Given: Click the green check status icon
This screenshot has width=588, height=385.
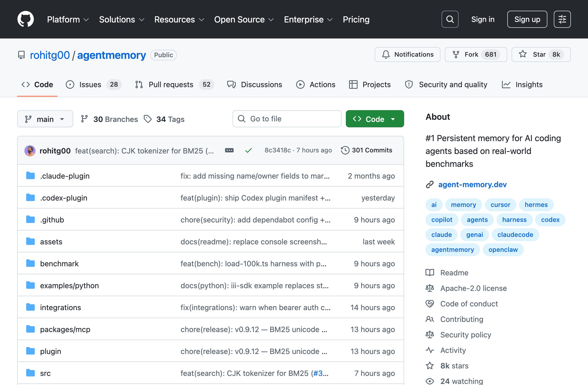Looking at the screenshot, I should pyautogui.click(x=249, y=151).
